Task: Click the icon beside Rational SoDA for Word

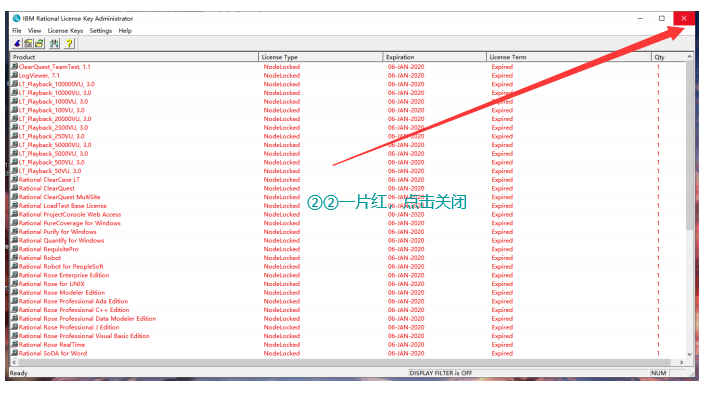Action: [14, 353]
